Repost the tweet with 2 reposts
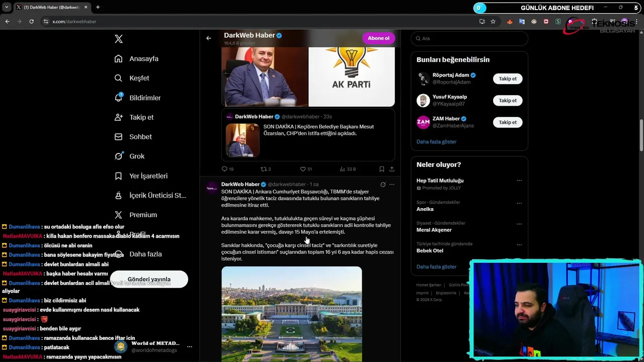The width and height of the screenshot is (644, 362). point(265,169)
